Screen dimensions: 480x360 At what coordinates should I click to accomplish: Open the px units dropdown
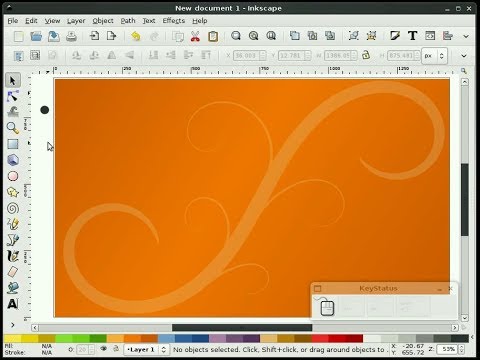434,56
